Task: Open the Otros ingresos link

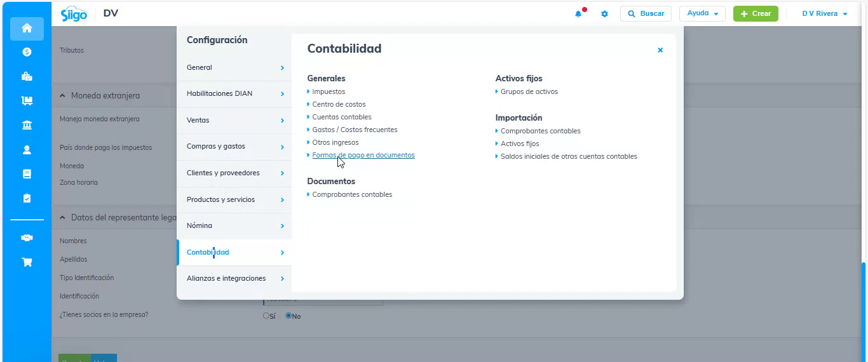Action: [336, 142]
